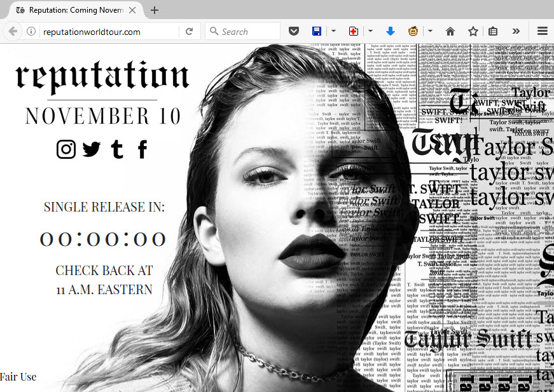Go to home page via house icon
The height and width of the screenshot is (392, 554).
pos(450,31)
